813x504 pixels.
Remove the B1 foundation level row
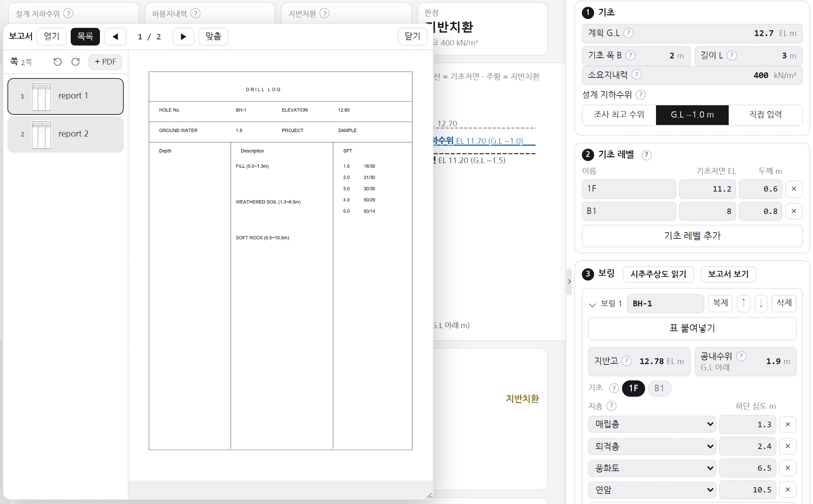(794, 211)
